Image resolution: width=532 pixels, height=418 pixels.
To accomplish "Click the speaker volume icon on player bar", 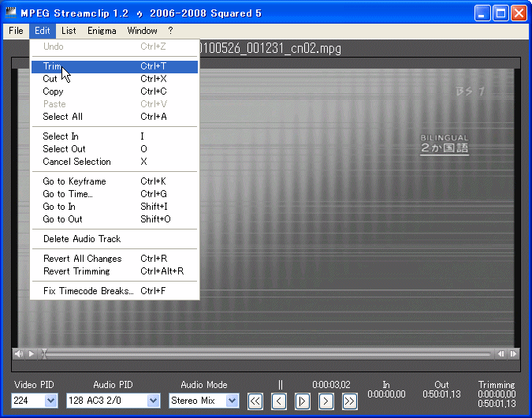I will pyautogui.click(x=19, y=354).
